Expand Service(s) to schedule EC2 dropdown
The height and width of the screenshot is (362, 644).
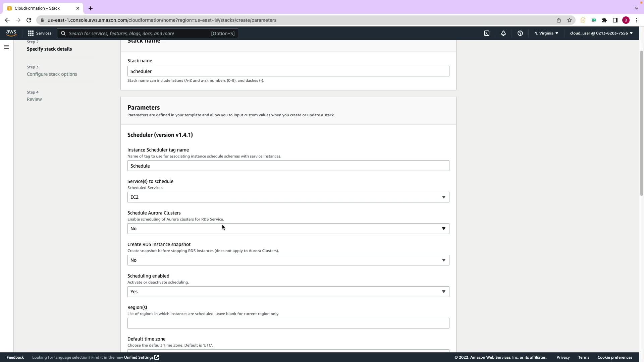pyautogui.click(x=288, y=197)
